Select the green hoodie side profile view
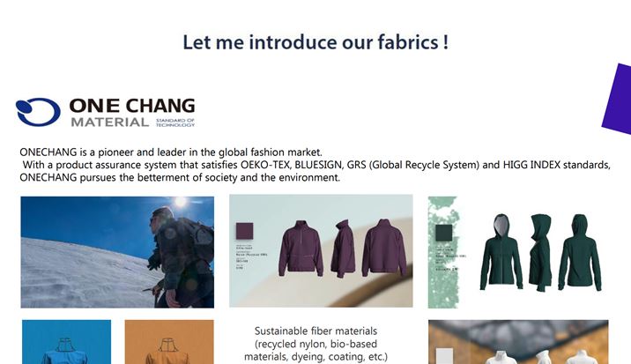This screenshot has height=364, width=631. coord(540,253)
